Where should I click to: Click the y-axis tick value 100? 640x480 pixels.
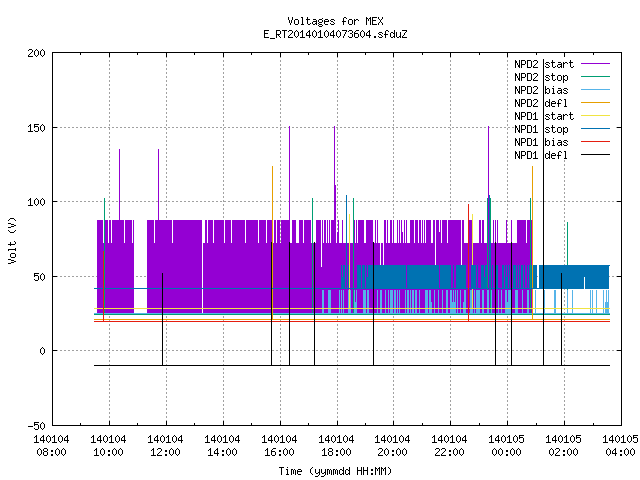36,202
